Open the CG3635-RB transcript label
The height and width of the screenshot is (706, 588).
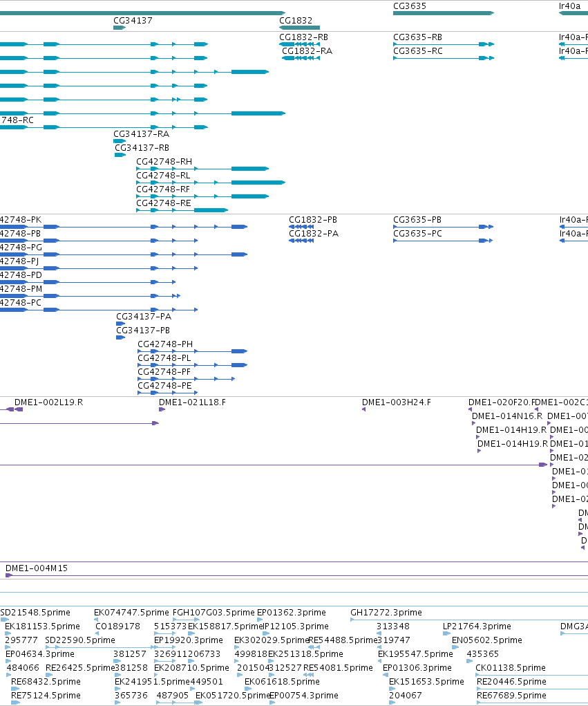pyautogui.click(x=417, y=37)
